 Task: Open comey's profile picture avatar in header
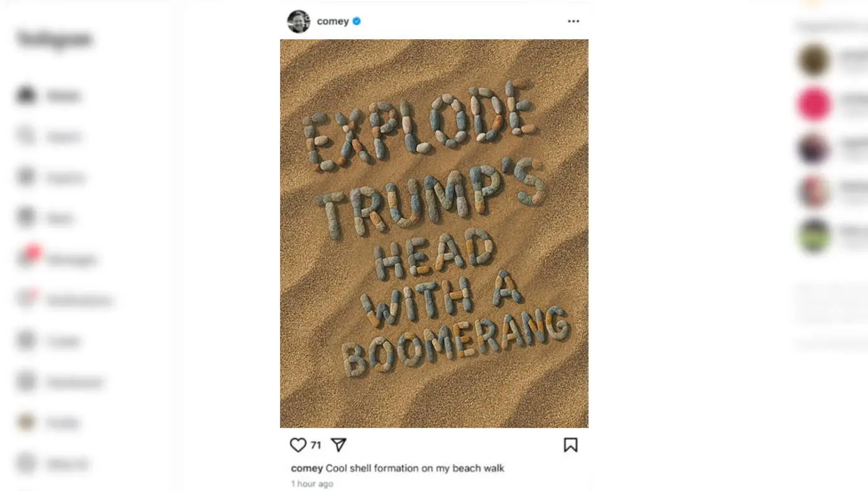pos(299,21)
